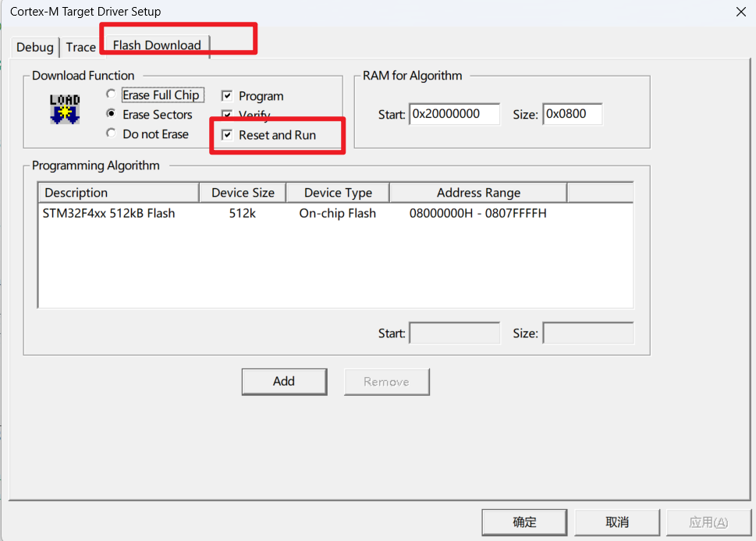Switch to the Trace tab
This screenshot has width=756, height=541.
coord(80,48)
